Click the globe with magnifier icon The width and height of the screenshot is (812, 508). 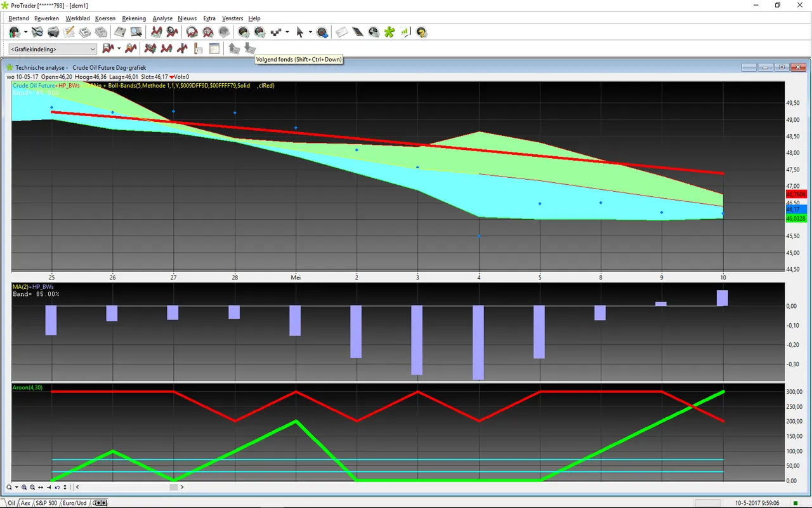click(374, 32)
